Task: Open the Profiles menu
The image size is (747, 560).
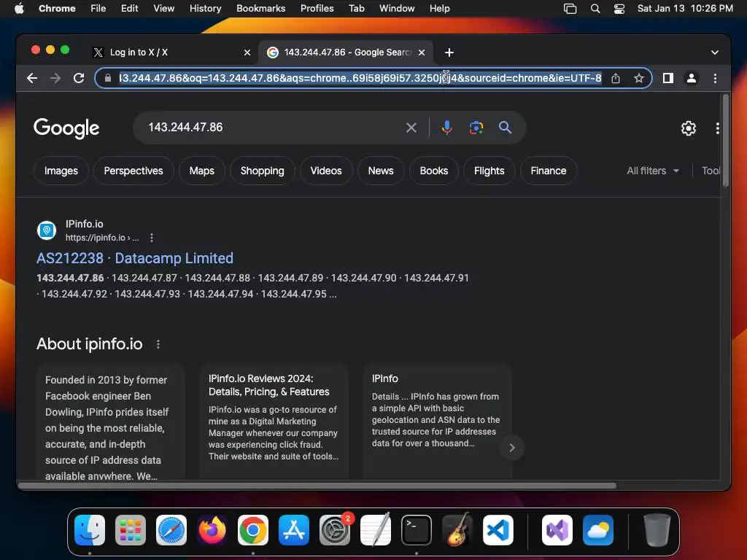Action: [x=317, y=9]
